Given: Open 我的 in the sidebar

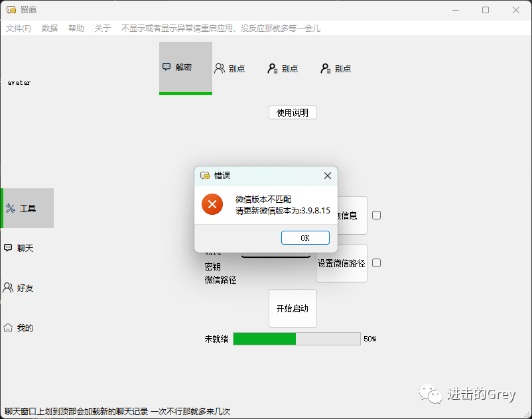Looking at the screenshot, I should click(x=19, y=328).
